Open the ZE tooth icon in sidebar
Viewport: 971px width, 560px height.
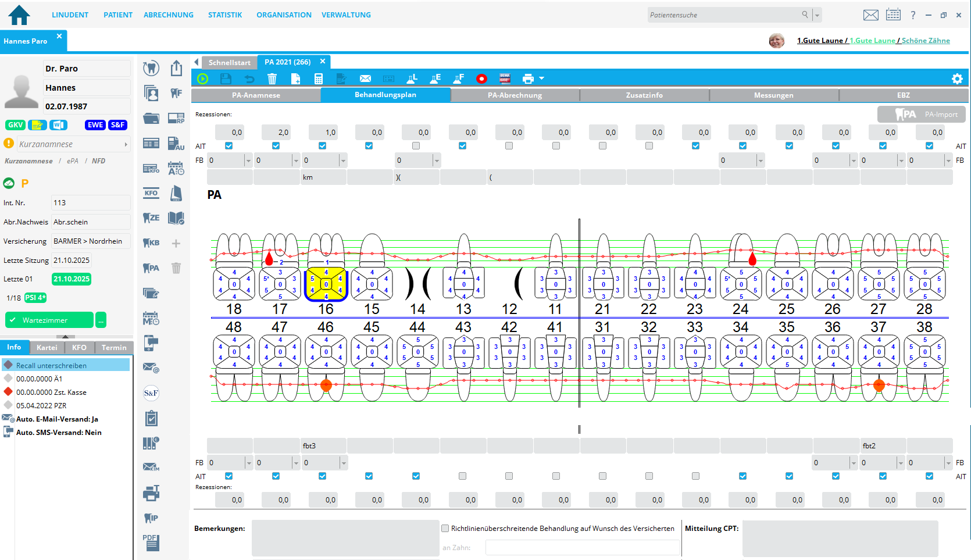(x=151, y=217)
